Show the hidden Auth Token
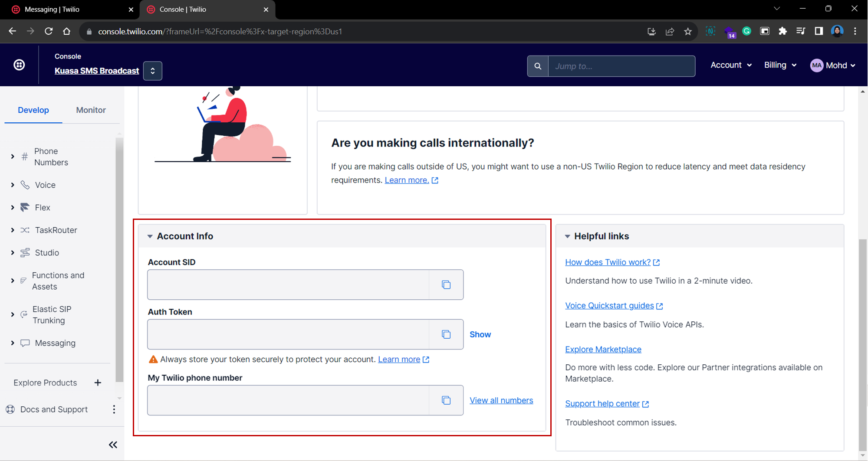Viewport: 868px width, 461px height. [x=480, y=334]
